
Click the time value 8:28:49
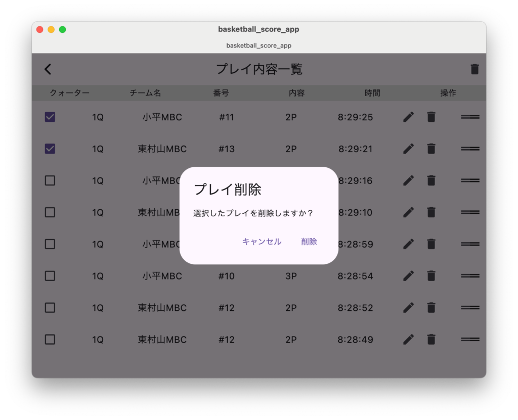(x=356, y=340)
